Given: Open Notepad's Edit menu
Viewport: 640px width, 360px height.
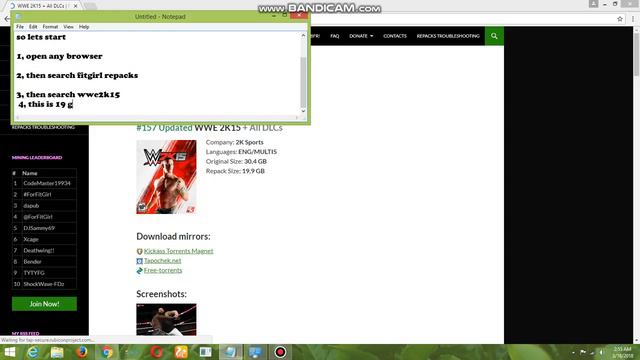Looking at the screenshot, I should (x=33, y=27).
